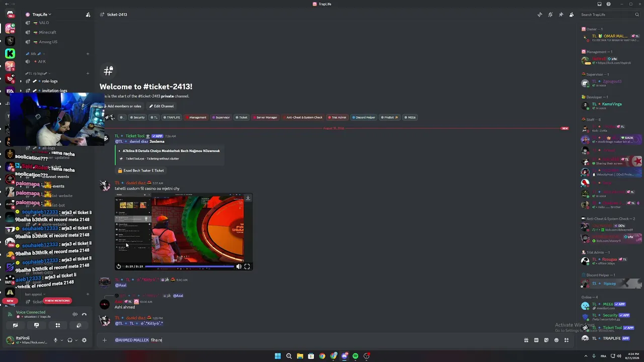Viewport: 644px width, 362px height.
Task: Switch to the green K server icon
Action: pyautogui.click(x=10, y=53)
